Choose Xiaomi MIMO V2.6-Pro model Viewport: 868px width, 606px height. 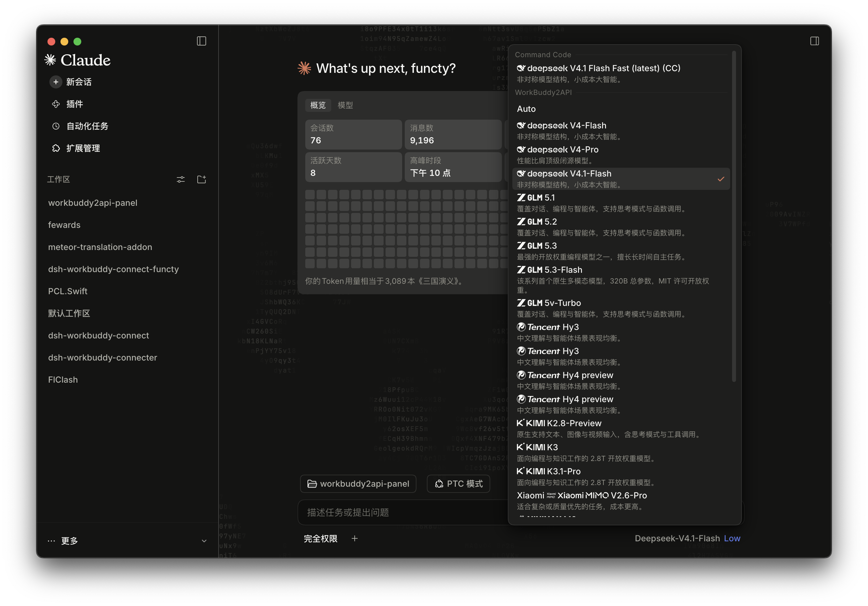click(x=621, y=501)
